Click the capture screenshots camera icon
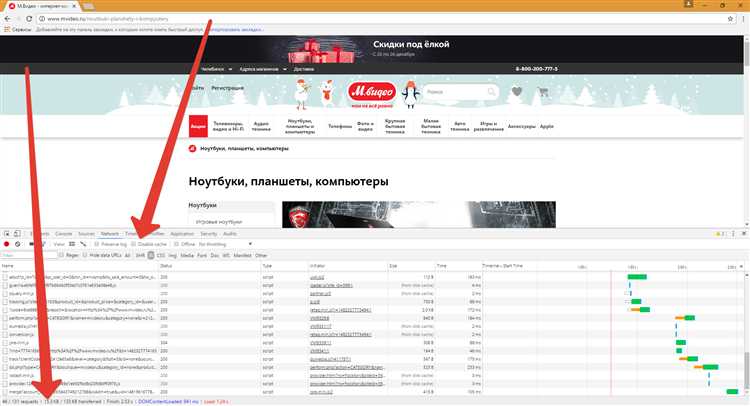The height and width of the screenshot is (406, 750). [x=32, y=244]
